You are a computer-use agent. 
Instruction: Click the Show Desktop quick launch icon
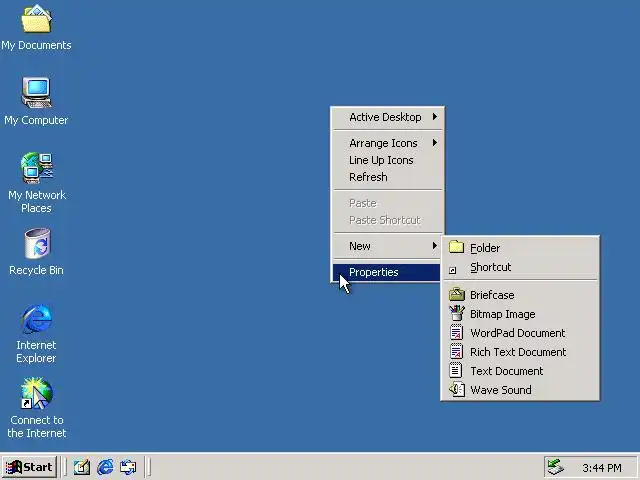tap(82, 467)
